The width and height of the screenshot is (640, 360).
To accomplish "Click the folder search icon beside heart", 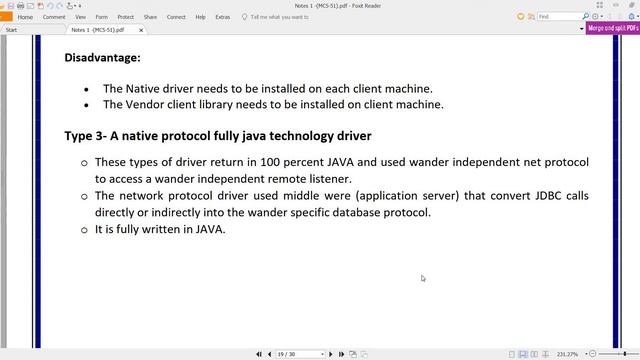I will (531, 17).
